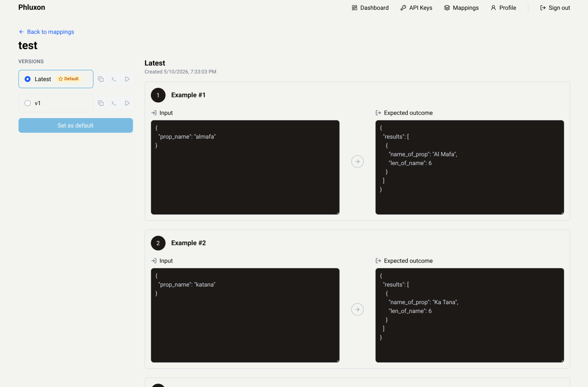Click the Input icon in Example #1

coord(154,113)
